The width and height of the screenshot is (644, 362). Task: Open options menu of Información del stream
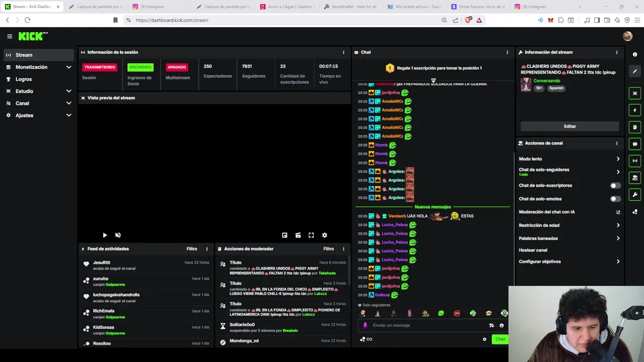pyautogui.click(x=617, y=52)
